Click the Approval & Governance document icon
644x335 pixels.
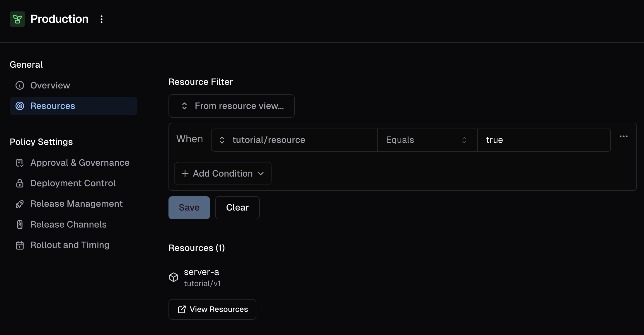[20, 163]
